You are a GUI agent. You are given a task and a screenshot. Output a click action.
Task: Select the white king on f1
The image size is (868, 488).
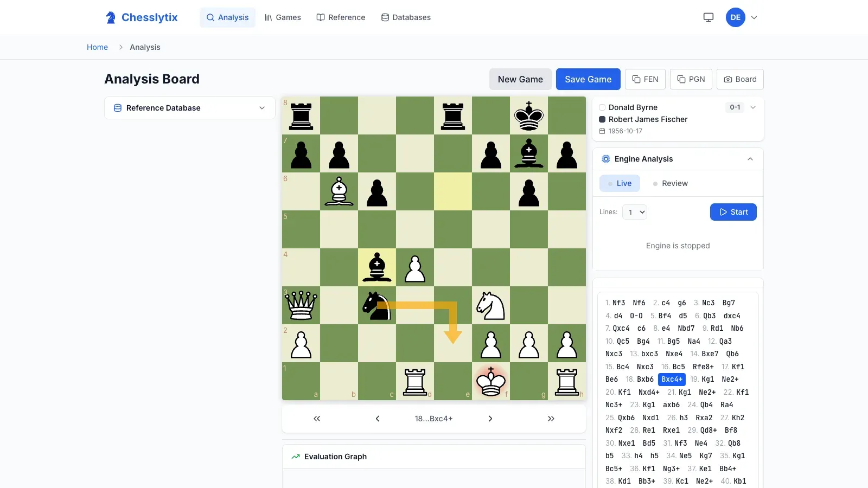click(491, 381)
